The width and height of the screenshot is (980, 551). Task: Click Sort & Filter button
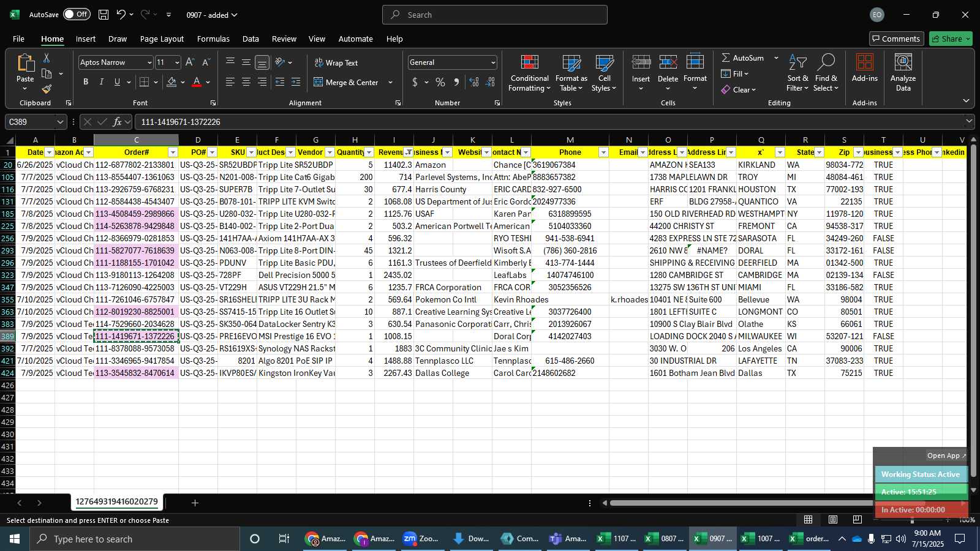click(x=797, y=73)
